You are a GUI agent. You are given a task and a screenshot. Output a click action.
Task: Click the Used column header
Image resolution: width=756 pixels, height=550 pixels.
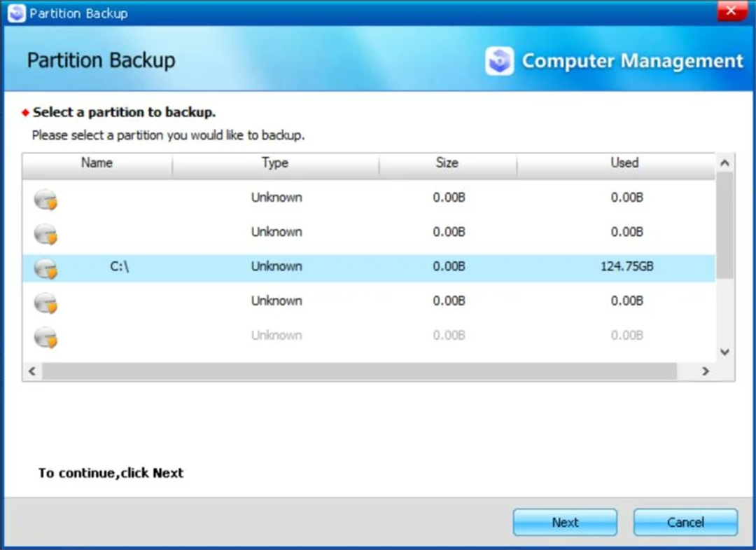(624, 163)
